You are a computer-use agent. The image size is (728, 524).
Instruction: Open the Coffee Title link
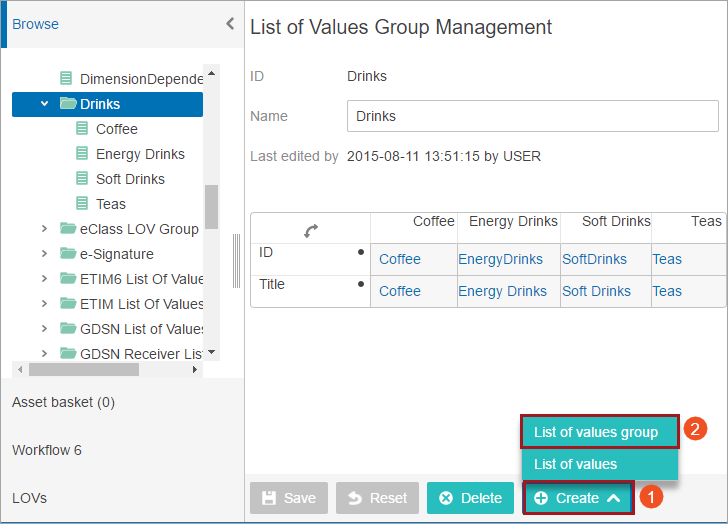point(400,291)
